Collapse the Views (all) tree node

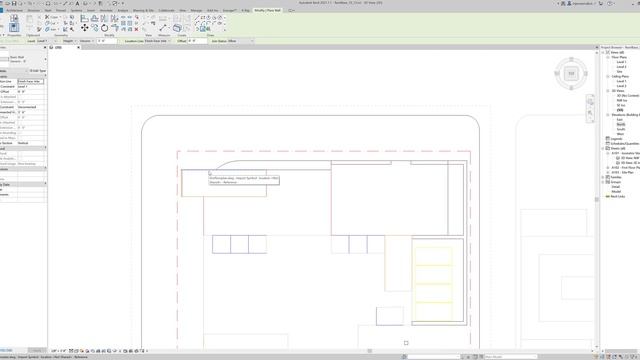click(x=603, y=52)
